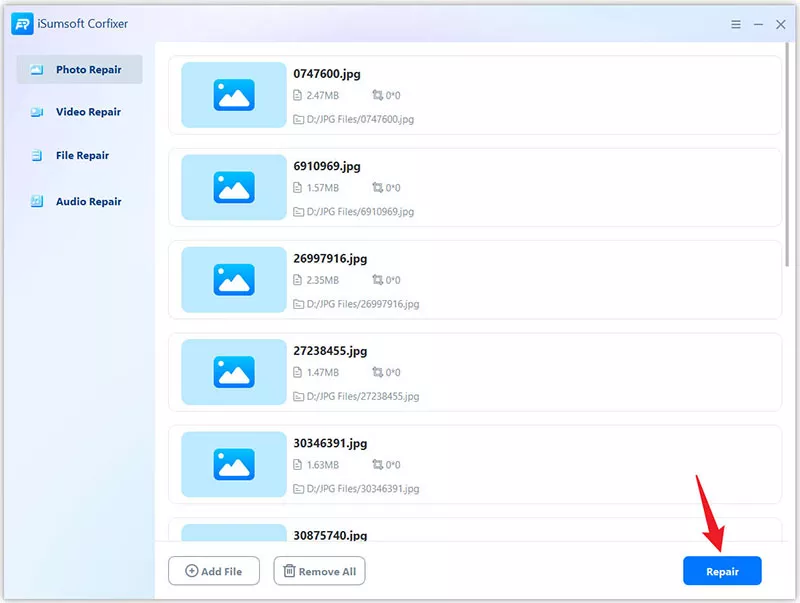800x603 pixels.
Task: Click the 1.47MB size value
Action: click(x=322, y=372)
